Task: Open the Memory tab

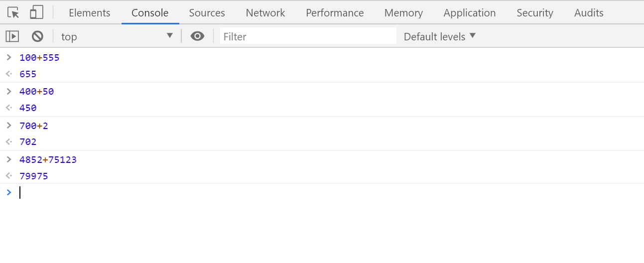Action: click(403, 13)
